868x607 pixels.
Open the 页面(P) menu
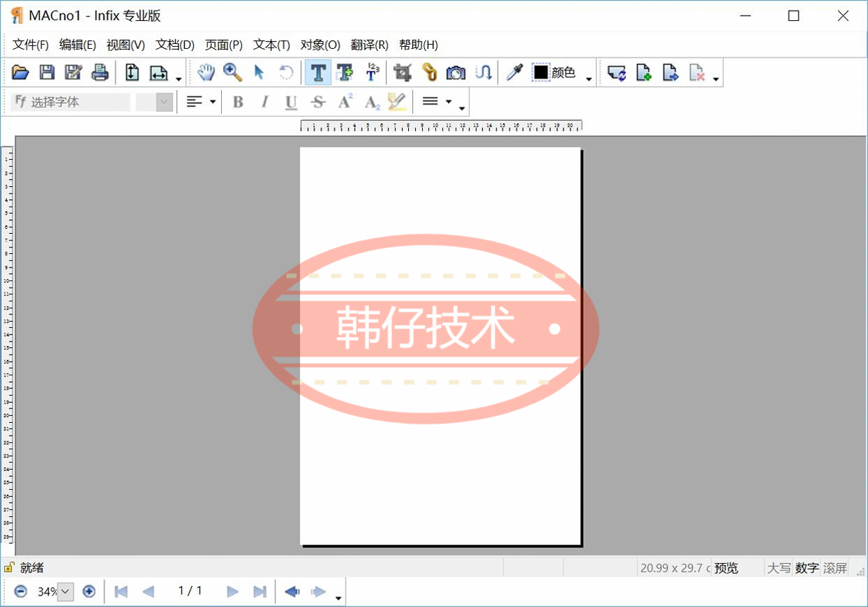click(x=223, y=45)
